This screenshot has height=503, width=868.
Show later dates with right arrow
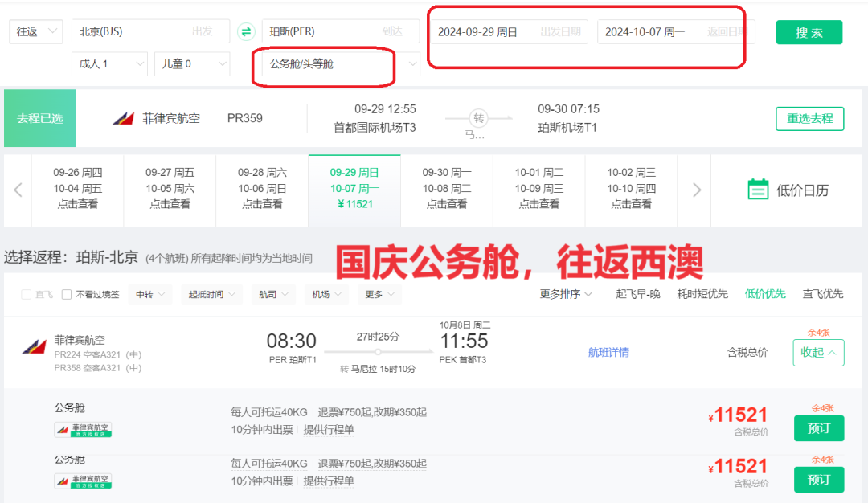(696, 190)
